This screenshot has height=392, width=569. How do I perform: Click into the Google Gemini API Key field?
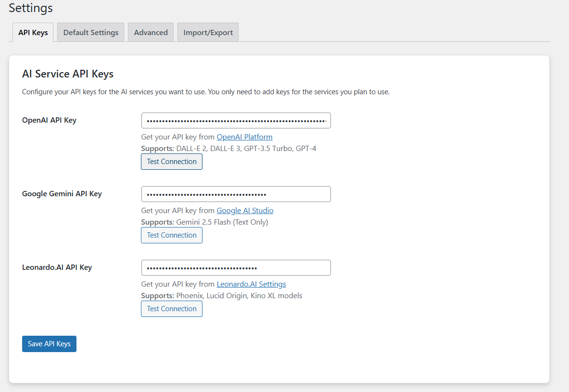[236, 194]
